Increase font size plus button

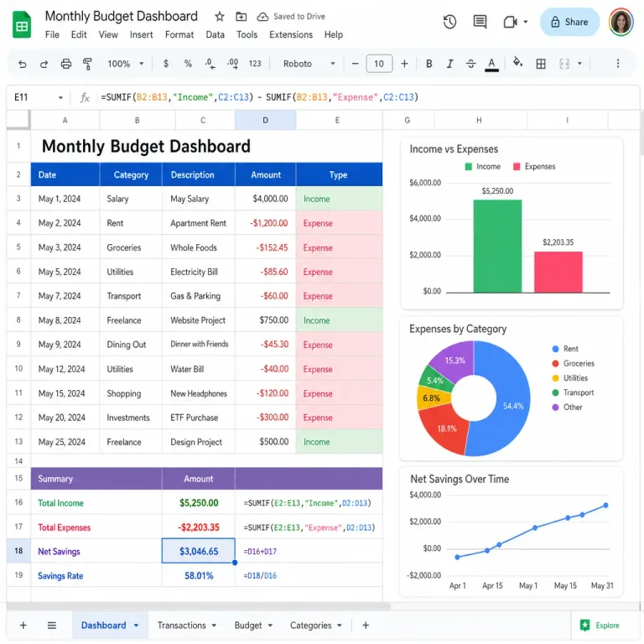click(x=404, y=64)
